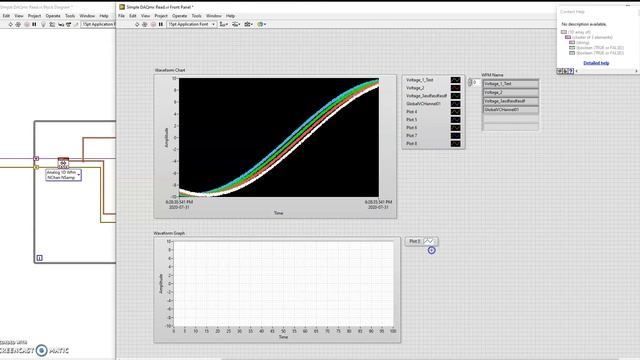The height and width of the screenshot is (360, 640).
Task: Click Voltage_1_Test plot legend swatch
Action: click(455, 80)
